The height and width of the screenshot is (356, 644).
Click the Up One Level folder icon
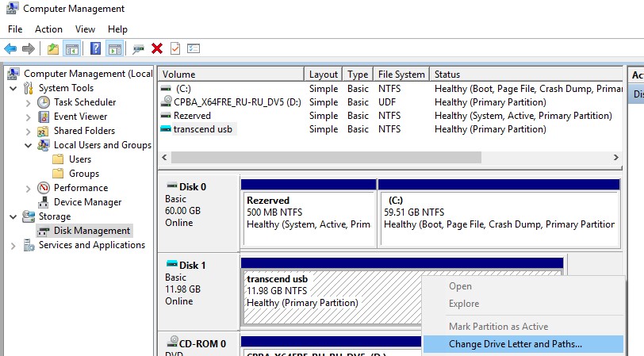tap(53, 49)
